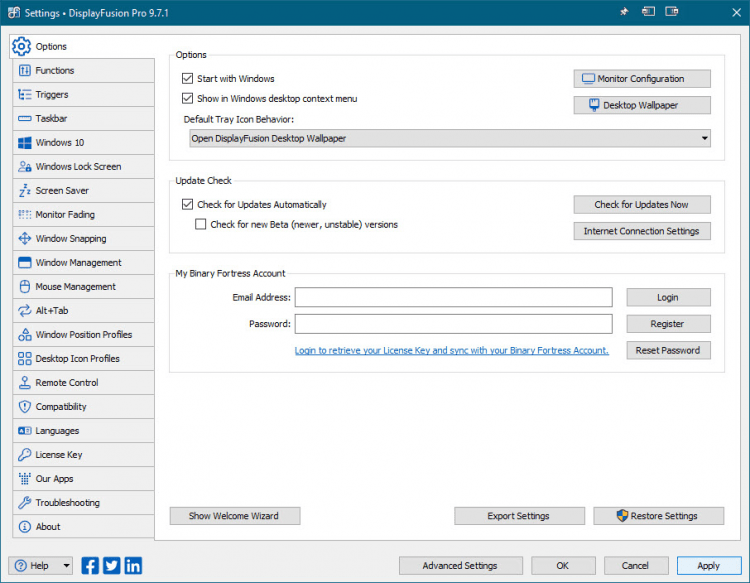
Task: Enable Check for new Beta versions
Action: point(200,225)
